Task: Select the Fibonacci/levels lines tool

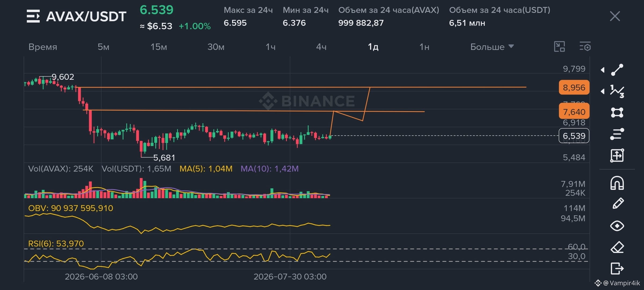Action: pyautogui.click(x=617, y=134)
